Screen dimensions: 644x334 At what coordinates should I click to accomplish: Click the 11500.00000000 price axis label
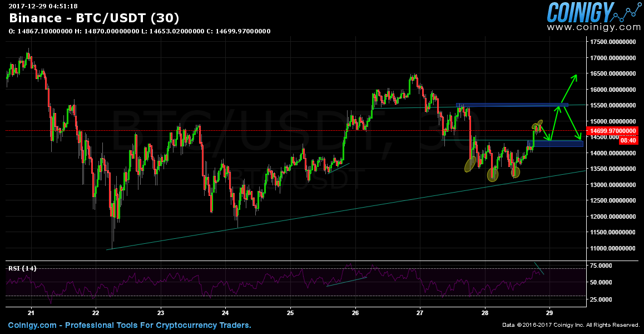click(x=613, y=232)
